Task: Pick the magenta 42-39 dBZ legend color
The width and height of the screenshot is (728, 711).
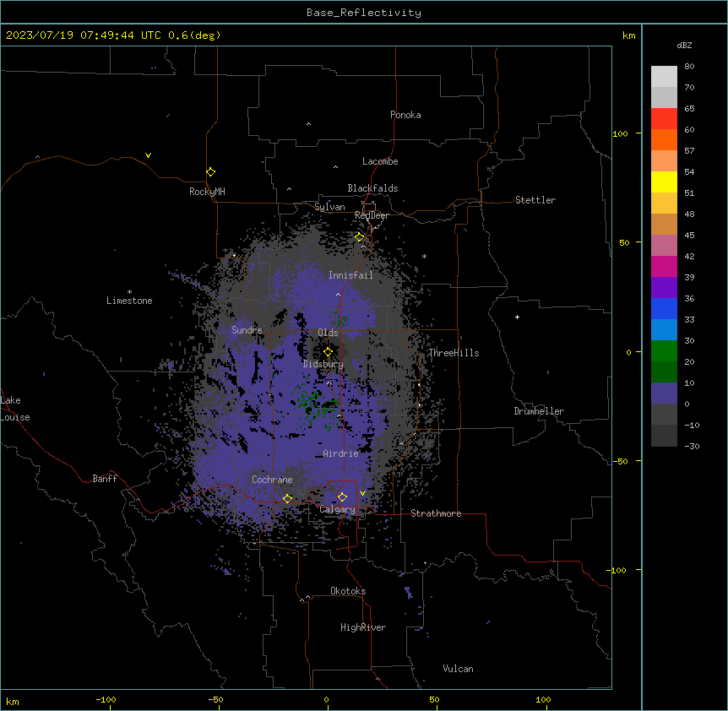Action: click(x=664, y=266)
